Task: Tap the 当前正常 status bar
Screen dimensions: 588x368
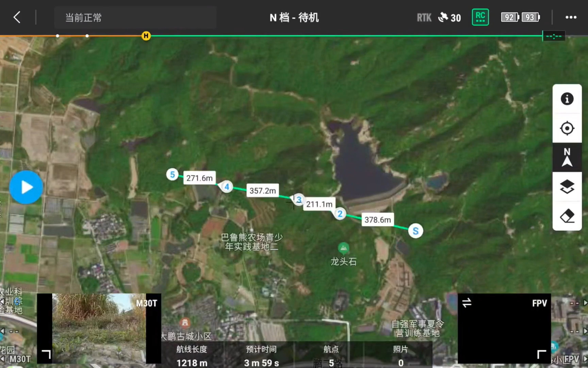Action: coord(135,17)
